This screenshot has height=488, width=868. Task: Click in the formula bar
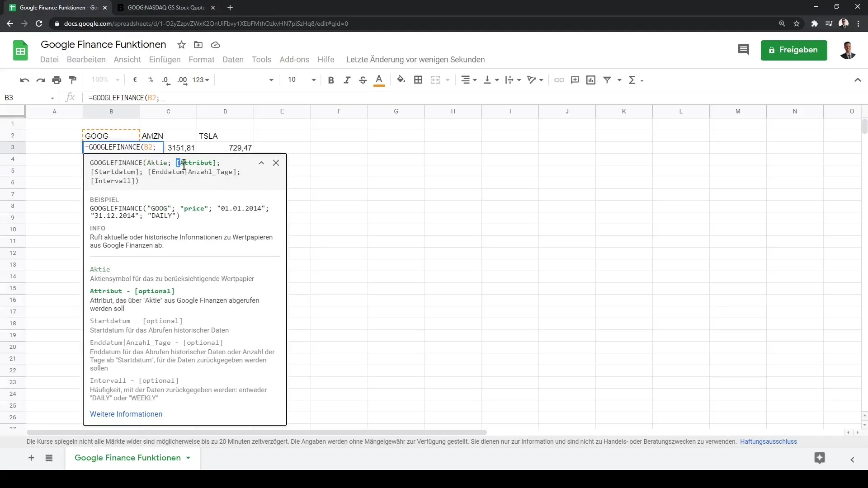click(x=475, y=98)
